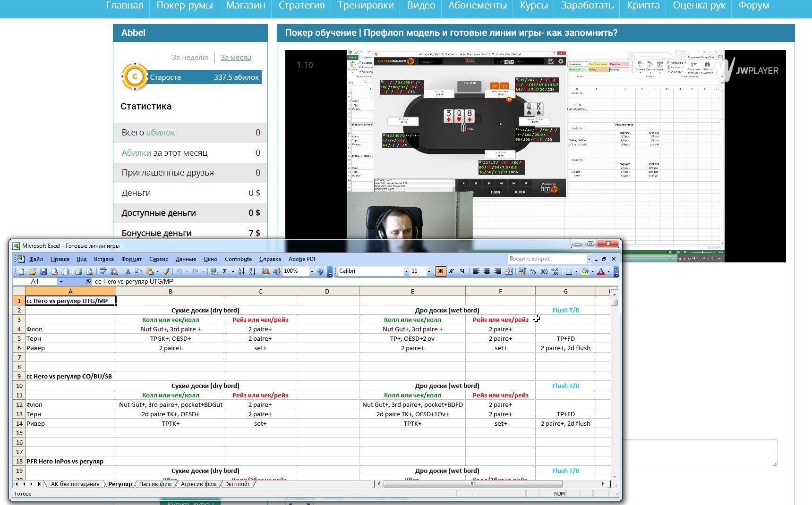Screen dimensions: 812x505
Task: Open the 100% zoom dropdown
Action: click(x=312, y=271)
